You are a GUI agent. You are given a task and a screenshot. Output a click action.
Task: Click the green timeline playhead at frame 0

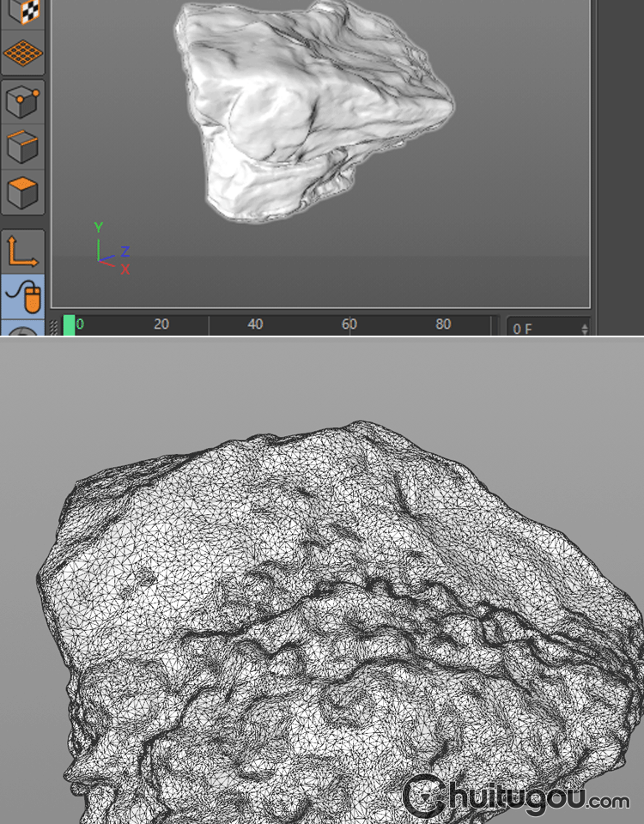coord(69,324)
